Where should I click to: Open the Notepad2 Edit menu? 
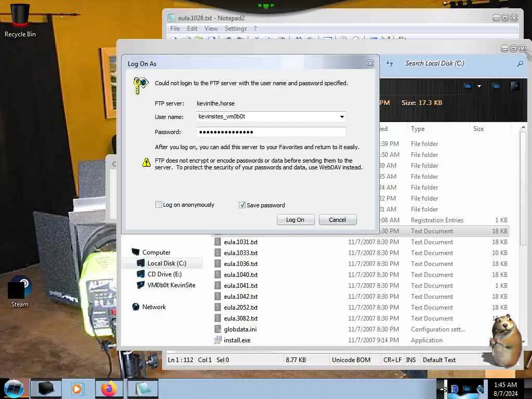tap(192, 29)
